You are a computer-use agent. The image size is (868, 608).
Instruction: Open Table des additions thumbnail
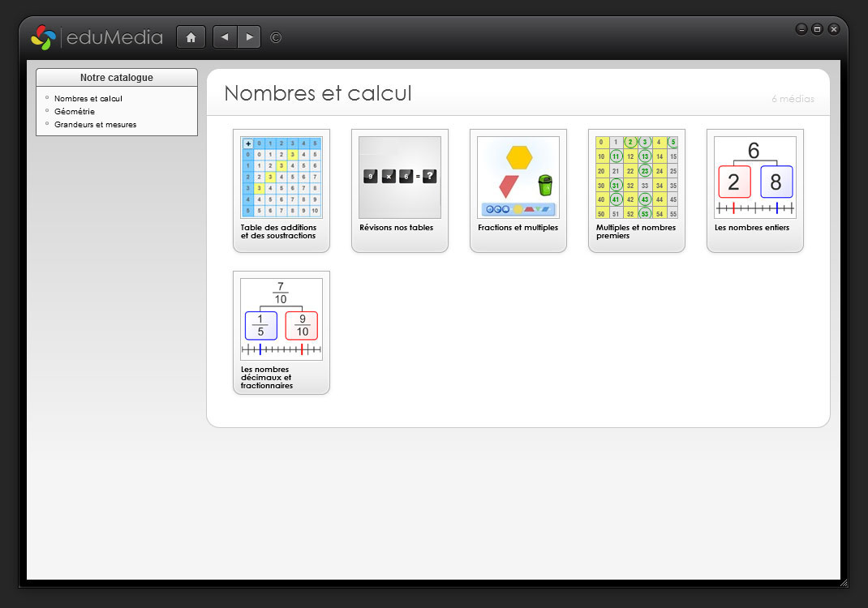[281, 178]
